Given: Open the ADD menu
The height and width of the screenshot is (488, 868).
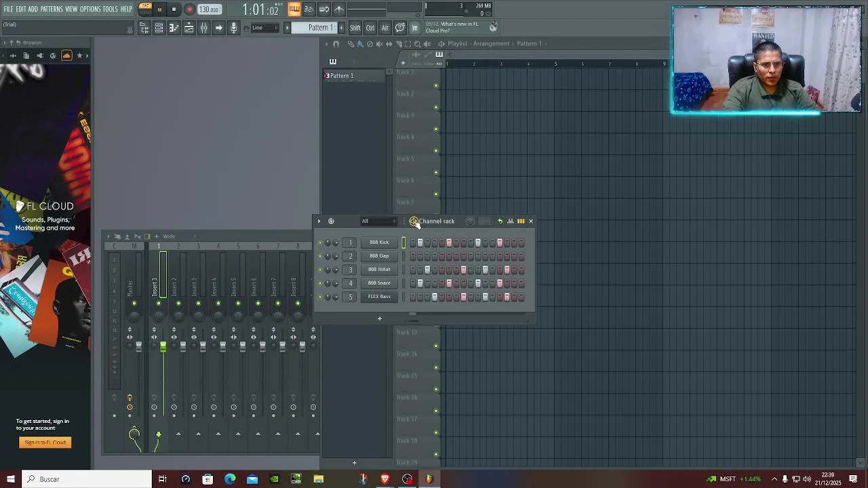Looking at the screenshot, I should pyautogui.click(x=33, y=9).
